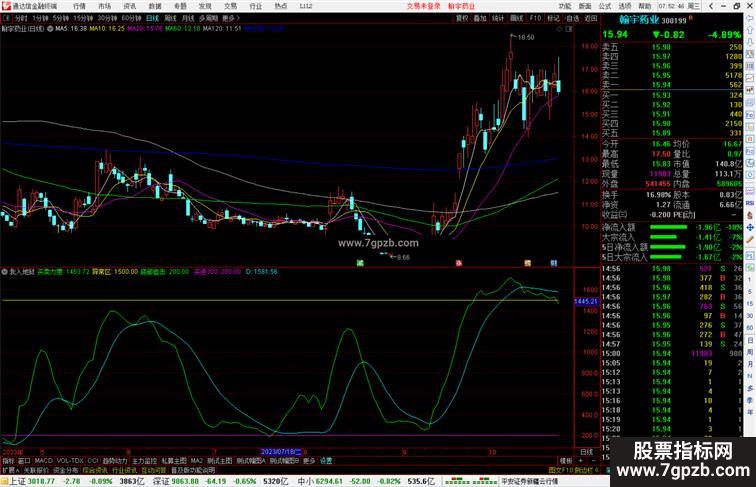756x487 pixels.
Task: Switch to 60分钟 period
Action: tap(131, 18)
